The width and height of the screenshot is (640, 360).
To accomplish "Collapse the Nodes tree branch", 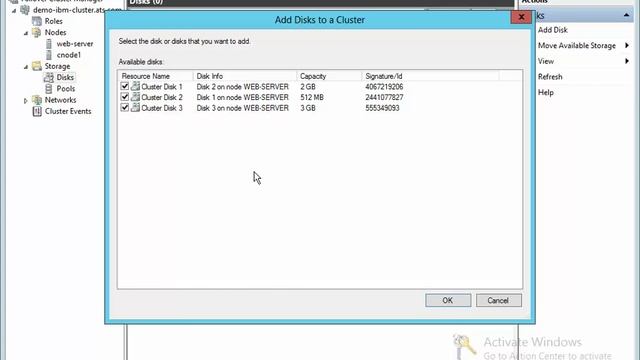I will click(26, 33).
